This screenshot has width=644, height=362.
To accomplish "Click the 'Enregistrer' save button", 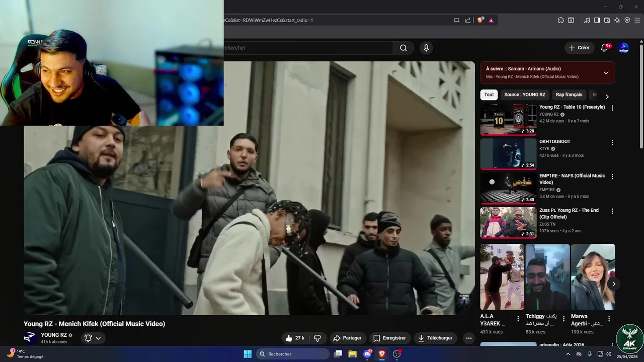I will [389, 338].
